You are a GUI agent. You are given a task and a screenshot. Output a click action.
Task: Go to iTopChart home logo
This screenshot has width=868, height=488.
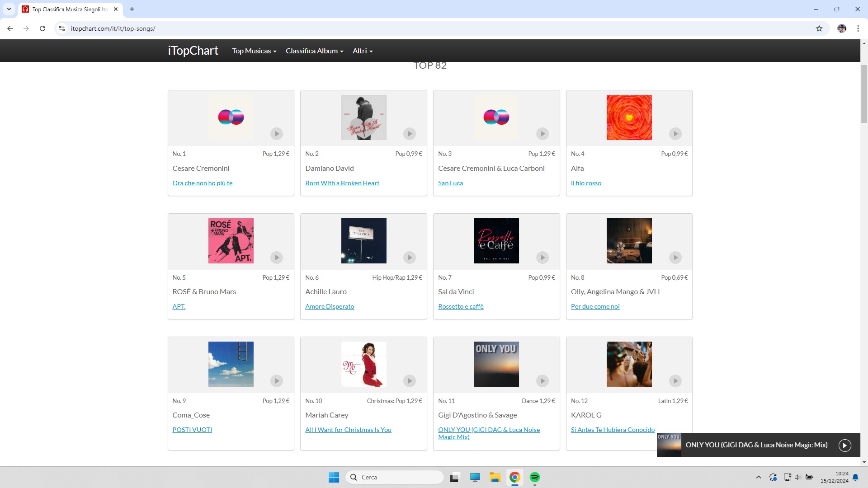coord(193,51)
